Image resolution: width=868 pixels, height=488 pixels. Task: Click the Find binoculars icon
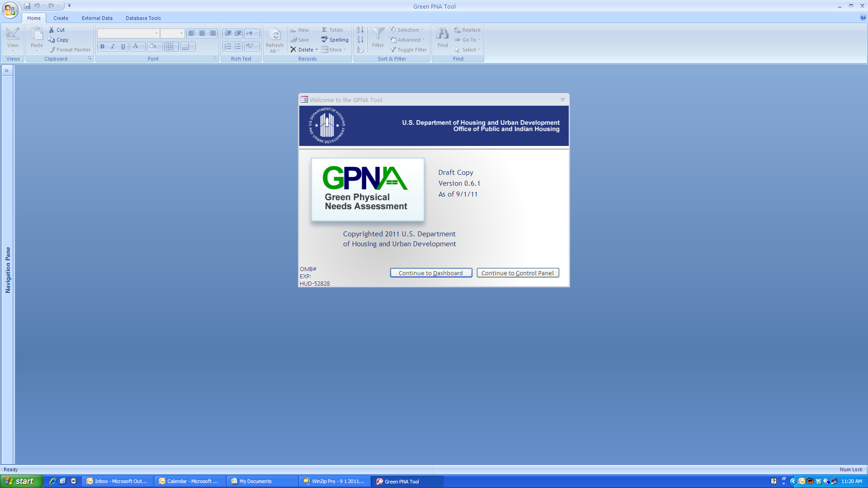[x=443, y=34]
